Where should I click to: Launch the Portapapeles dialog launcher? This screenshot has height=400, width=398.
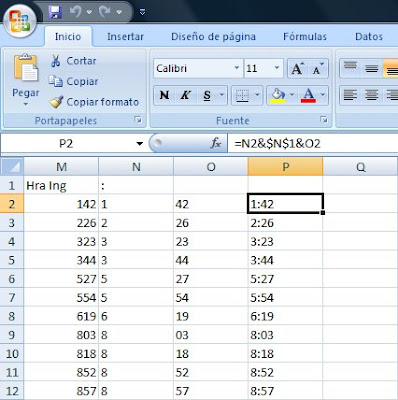click(138, 120)
